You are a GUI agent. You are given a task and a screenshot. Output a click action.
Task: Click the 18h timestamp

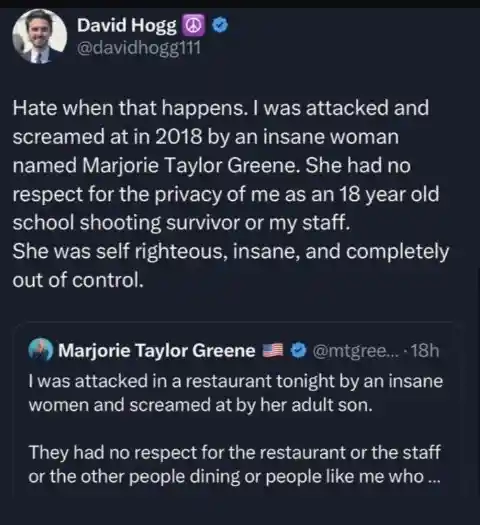(424, 351)
